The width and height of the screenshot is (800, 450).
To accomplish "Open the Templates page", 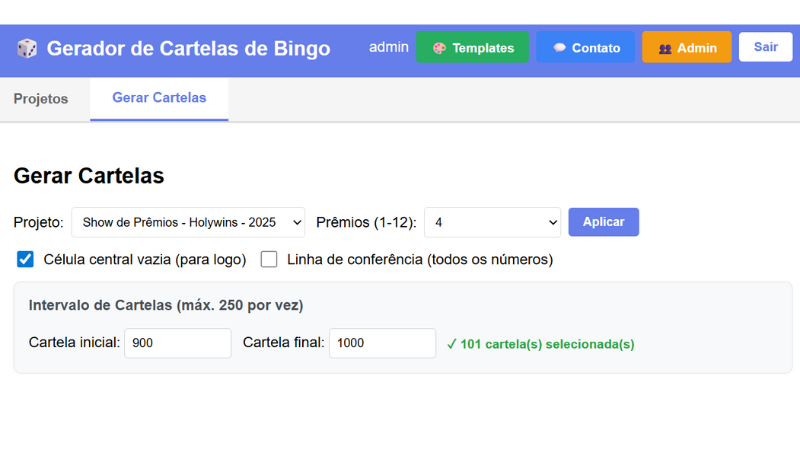I will click(x=472, y=47).
